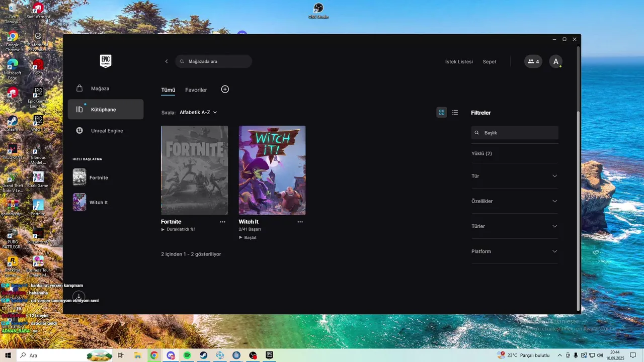Viewport: 644px width, 362px height.
Task: Open VALORANT desktop shortcut
Action: coord(13,152)
